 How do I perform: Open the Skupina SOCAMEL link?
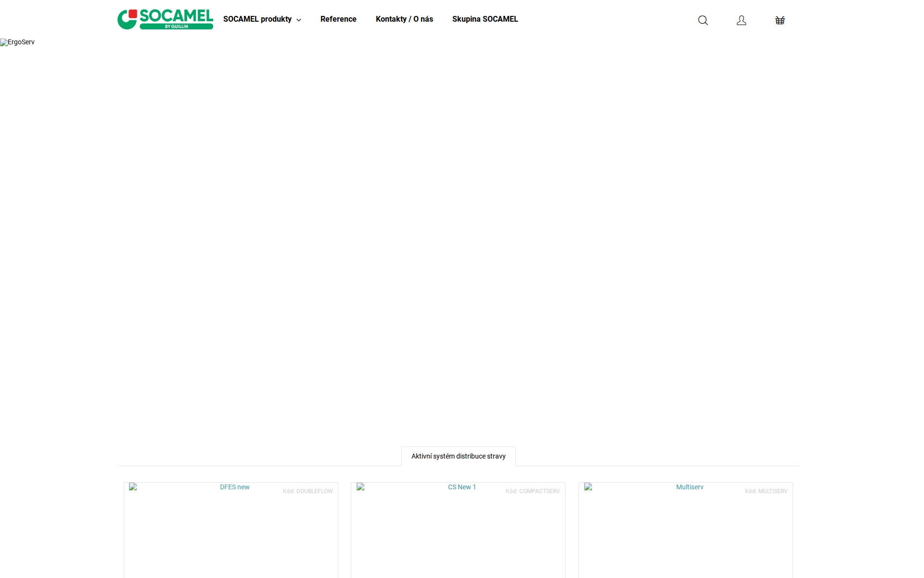[485, 19]
